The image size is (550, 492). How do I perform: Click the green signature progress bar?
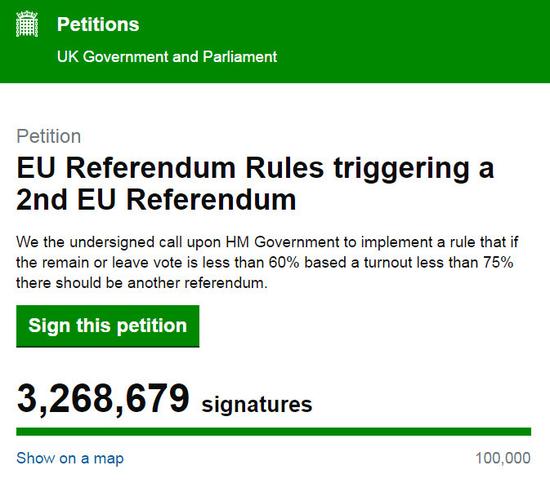coord(274,432)
